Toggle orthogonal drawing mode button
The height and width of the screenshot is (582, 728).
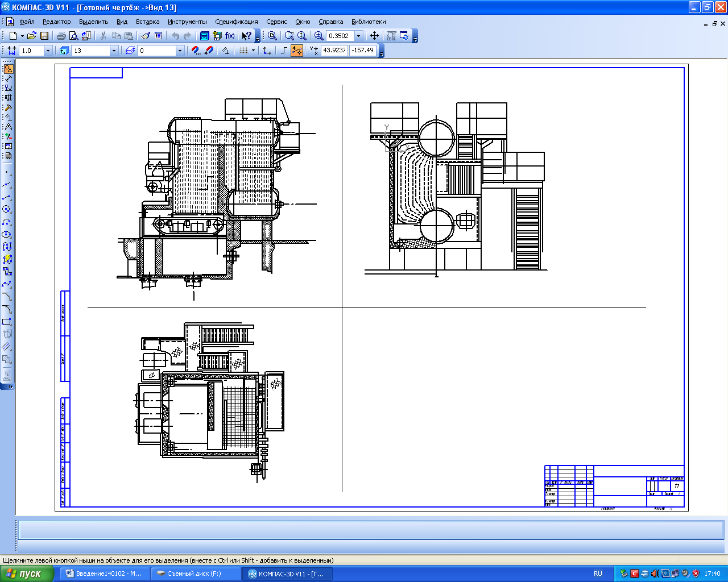coord(284,51)
